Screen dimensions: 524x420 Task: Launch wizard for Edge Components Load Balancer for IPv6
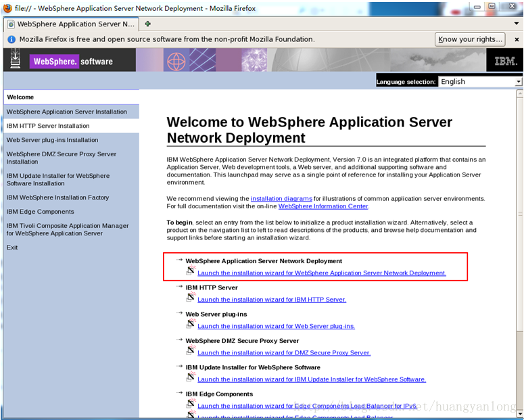307,406
